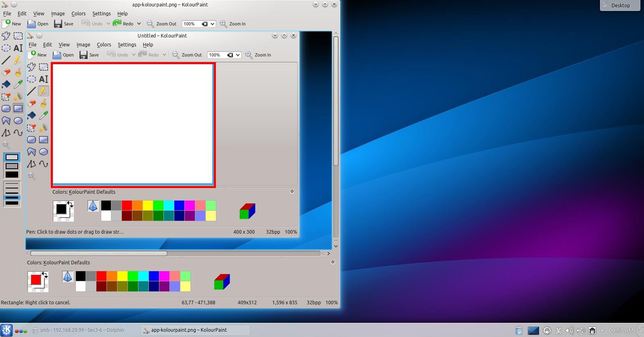This screenshot has width=644, height=337.
Task: Select the Text tool in the outer toolbox
Action: [x=18, y=48]
